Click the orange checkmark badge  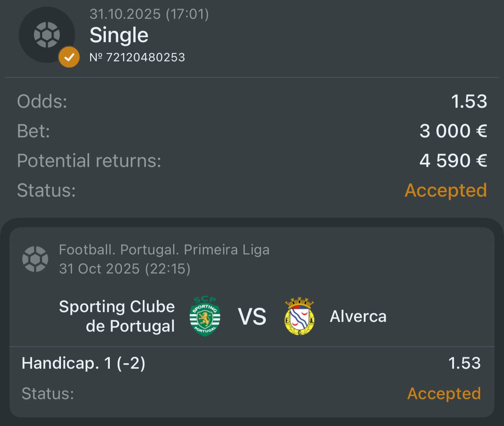[x=69, y=57]
